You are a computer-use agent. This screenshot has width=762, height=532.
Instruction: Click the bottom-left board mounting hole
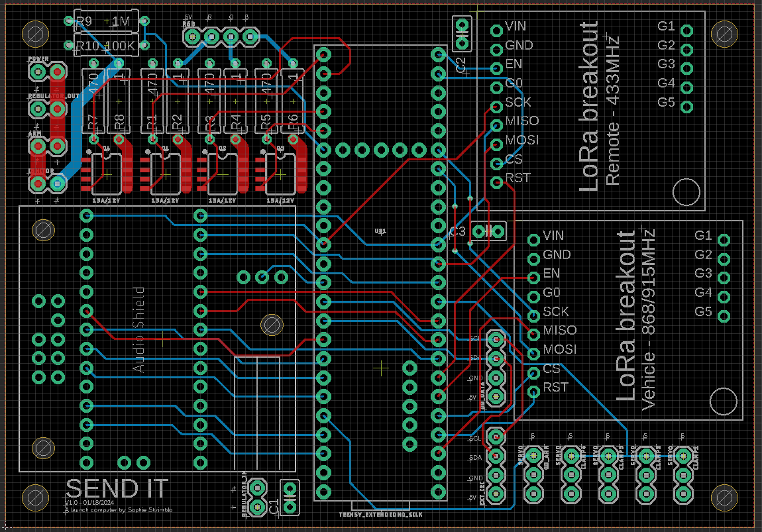(36, 498)
